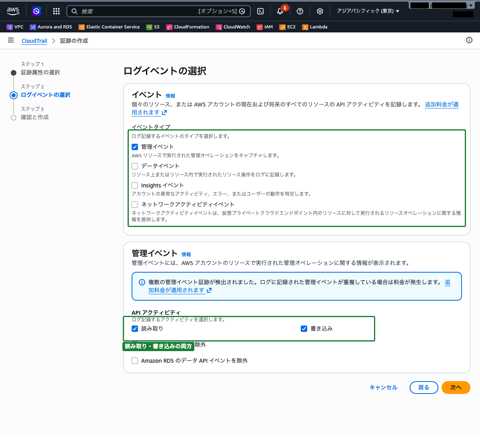This screenshot has width=480, height=448.
Task: Click the Elastic Container Service favorite icon
Action: pyautogui.click(x=82, y=27)
